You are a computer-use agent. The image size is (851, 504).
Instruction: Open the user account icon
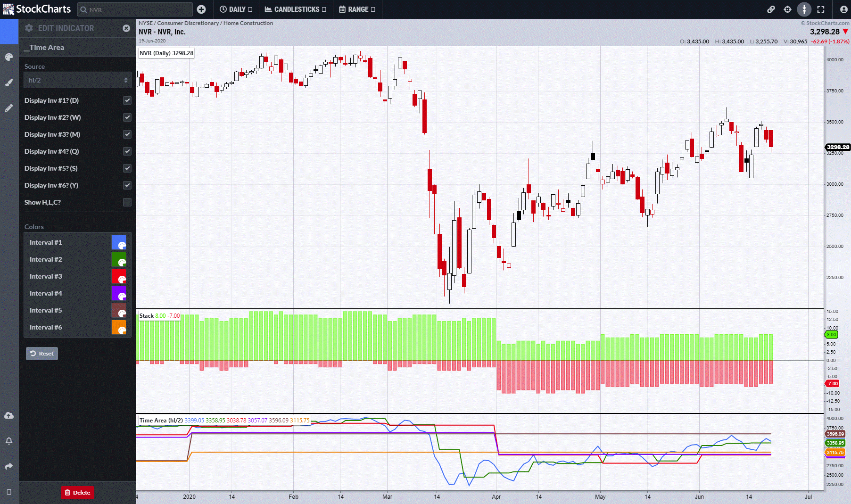[x=843, y=9]
